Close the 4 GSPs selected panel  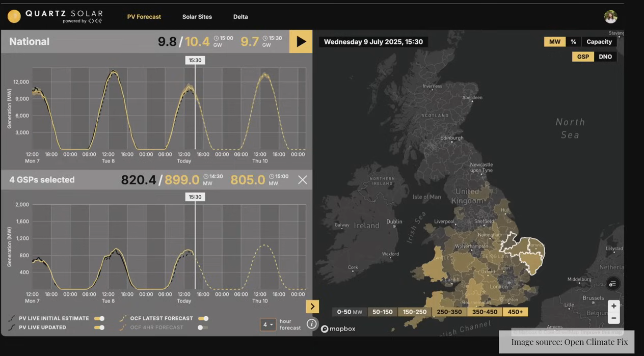click(x=302, y=180)
